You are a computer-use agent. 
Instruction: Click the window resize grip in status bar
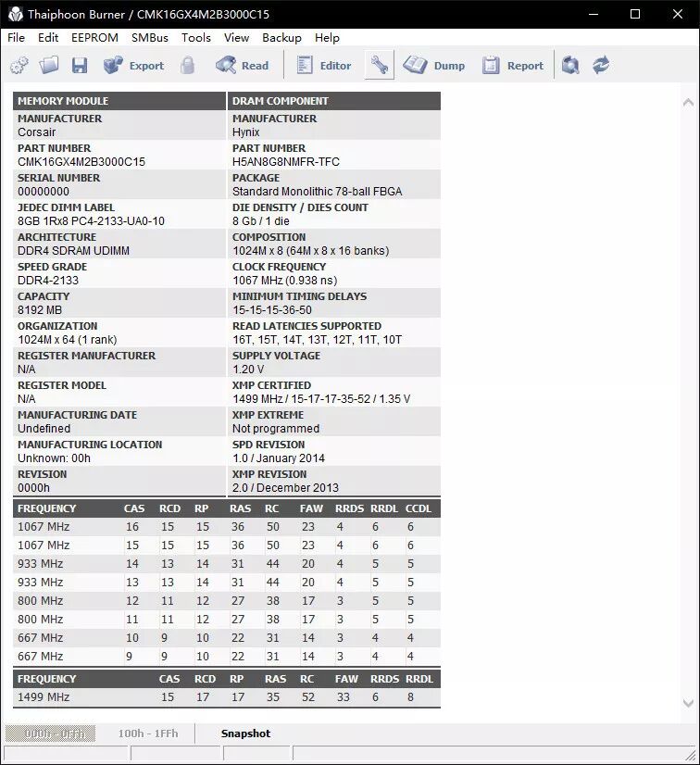click(691, 755)
